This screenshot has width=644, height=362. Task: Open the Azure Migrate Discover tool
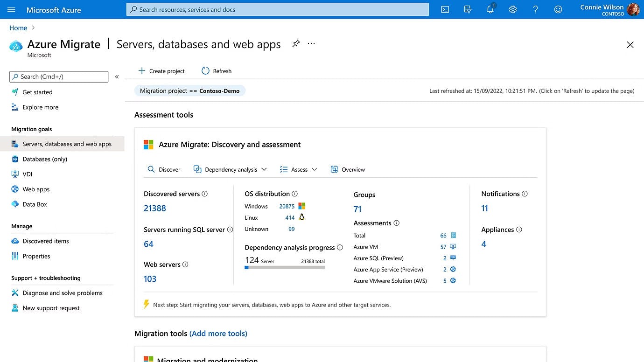point(164,169)
